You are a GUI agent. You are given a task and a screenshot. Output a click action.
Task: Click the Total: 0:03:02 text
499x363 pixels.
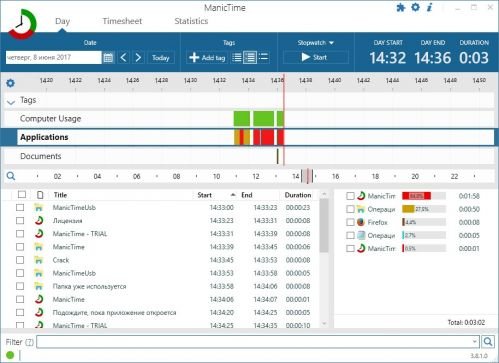click(466, 322)
